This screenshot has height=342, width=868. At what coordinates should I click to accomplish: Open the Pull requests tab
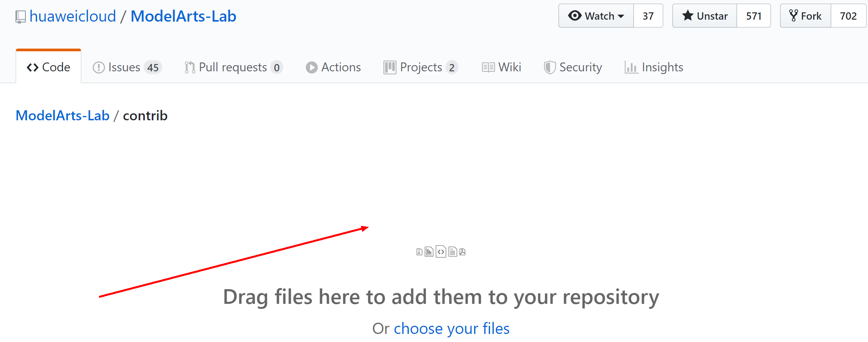[234, 67]
